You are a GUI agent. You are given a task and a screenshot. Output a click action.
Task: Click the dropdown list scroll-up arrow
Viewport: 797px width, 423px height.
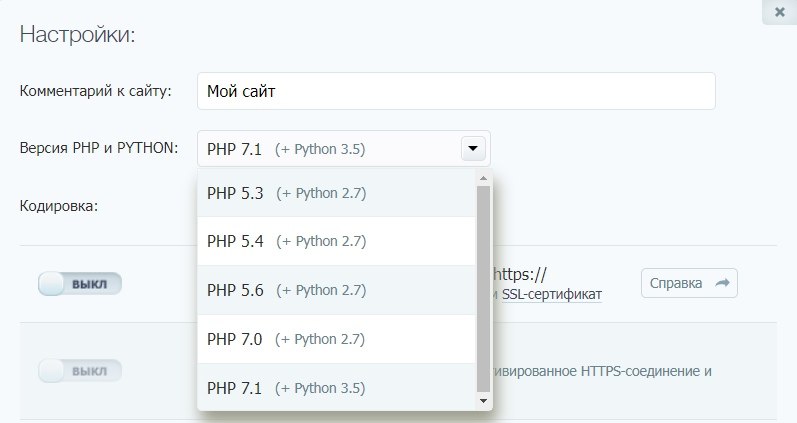(484, 178)
